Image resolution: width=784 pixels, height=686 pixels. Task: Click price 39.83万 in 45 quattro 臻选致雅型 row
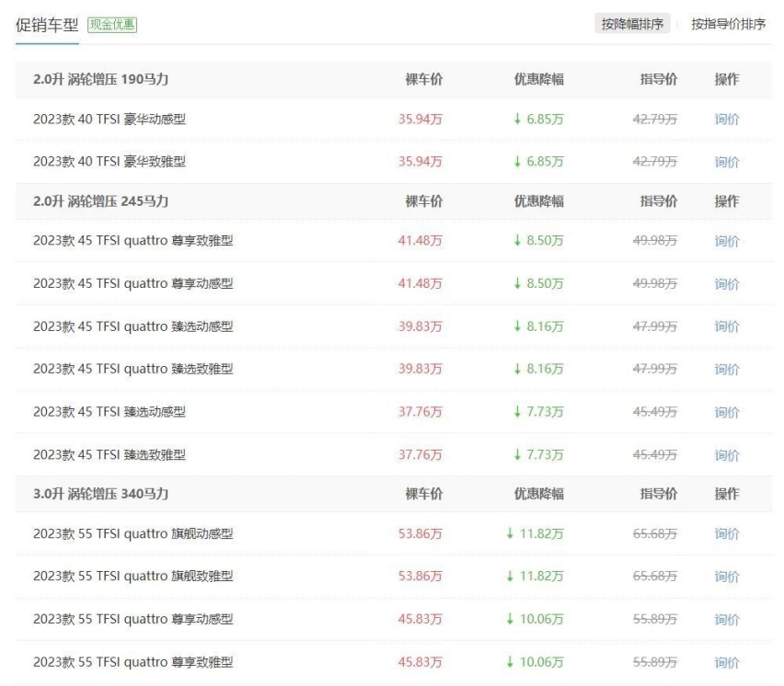[x=420, y=369]
